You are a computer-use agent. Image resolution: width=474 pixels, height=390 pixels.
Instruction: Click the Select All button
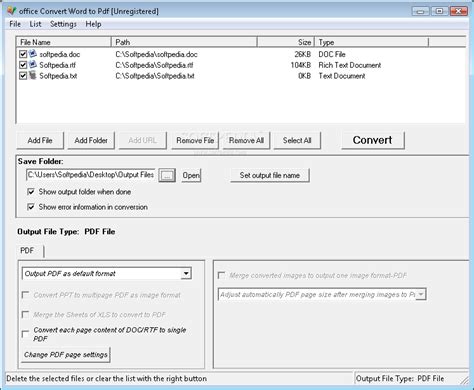297,140
